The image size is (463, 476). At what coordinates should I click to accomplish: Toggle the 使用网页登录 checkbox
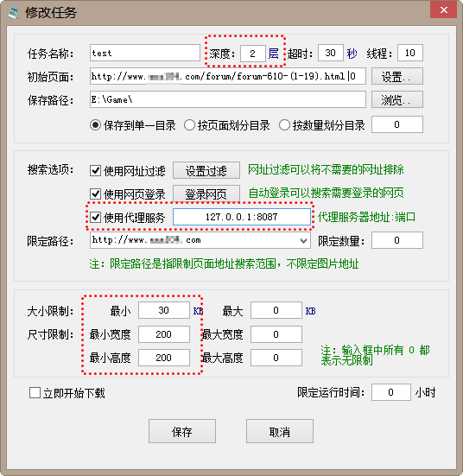coord(128,194)
